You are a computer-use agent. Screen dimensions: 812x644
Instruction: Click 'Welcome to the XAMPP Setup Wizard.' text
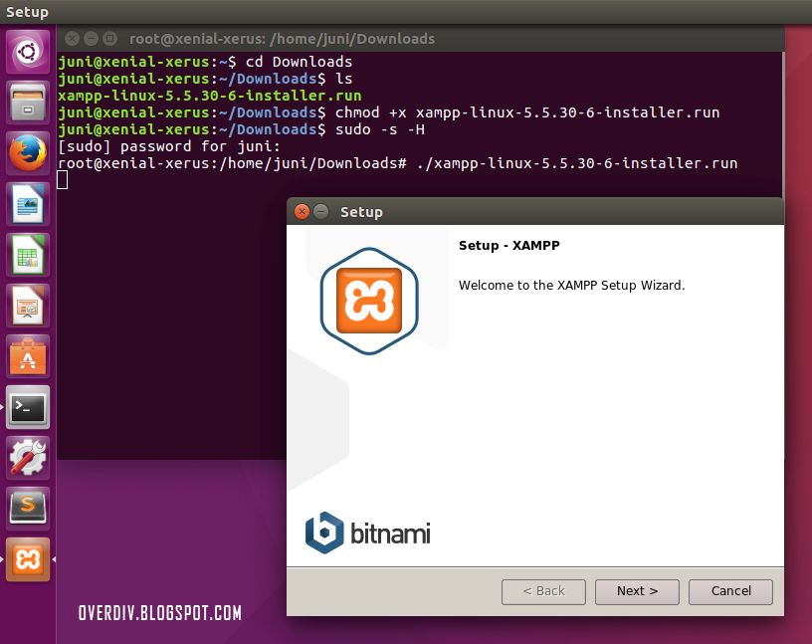tap(572, 286)
